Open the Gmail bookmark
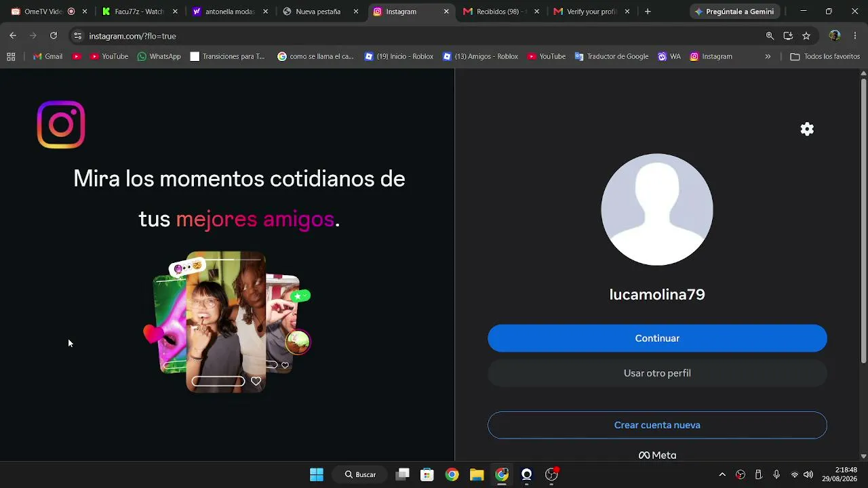The height and width of the screenshot is (488, 868). [47, 57]
